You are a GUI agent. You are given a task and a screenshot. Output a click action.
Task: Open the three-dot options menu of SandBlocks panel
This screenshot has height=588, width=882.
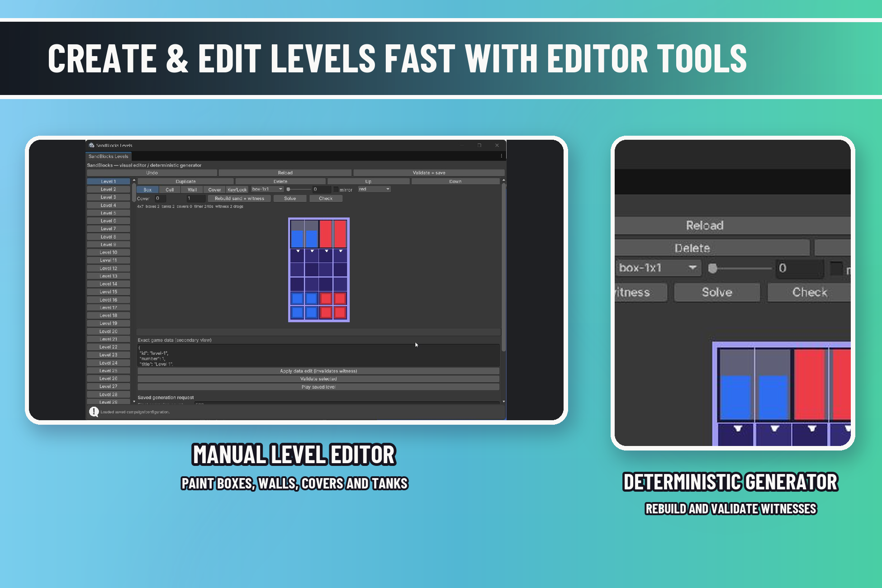[501, 156]
